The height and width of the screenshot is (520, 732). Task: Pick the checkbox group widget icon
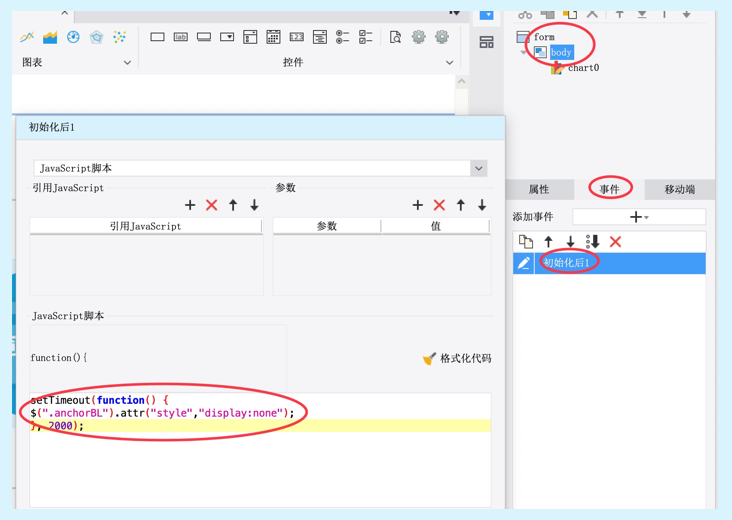[366, 37]
